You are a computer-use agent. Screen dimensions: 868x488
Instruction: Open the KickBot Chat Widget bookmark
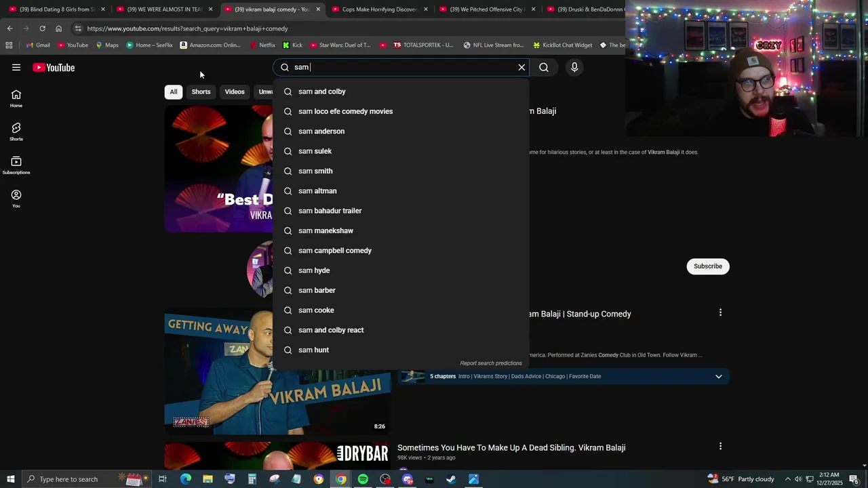coord(563,45)
